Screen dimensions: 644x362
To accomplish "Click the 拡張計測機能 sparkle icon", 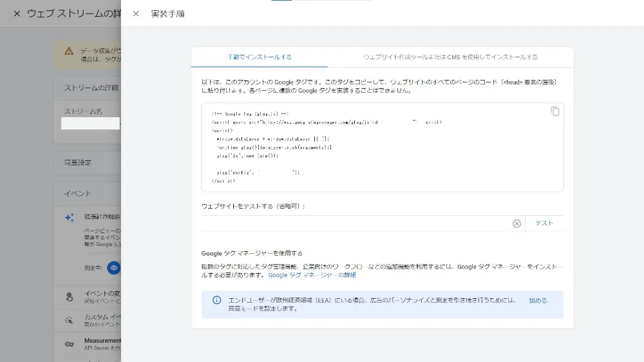I will click(x=70, y=217).
